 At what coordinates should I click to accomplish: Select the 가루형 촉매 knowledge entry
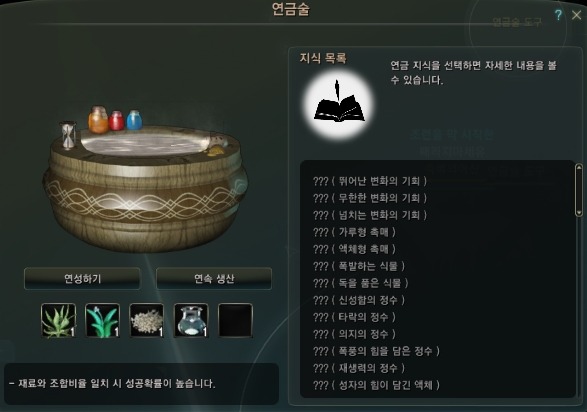[354, 232]
